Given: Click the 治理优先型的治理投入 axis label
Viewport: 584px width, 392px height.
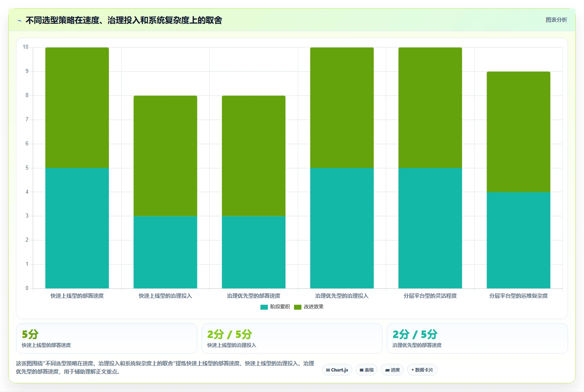Looking at the screenshot, I should coord(342,296).
